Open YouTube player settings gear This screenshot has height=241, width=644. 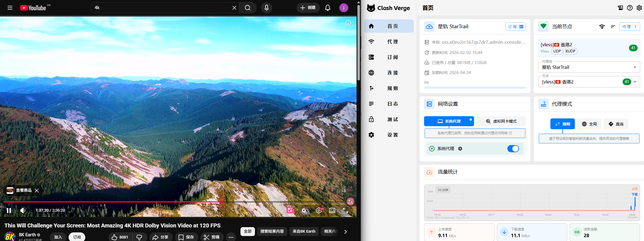click(x=319, y=210)
